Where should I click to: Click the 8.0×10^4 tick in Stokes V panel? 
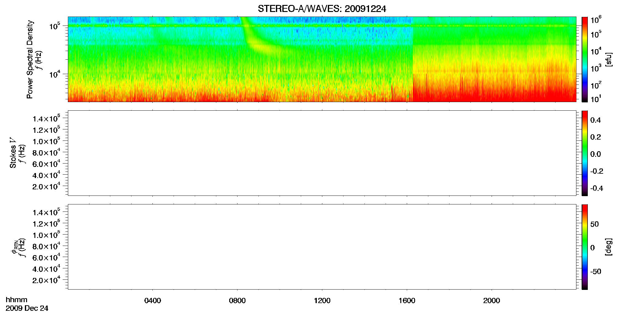click(x=46, y=152)
